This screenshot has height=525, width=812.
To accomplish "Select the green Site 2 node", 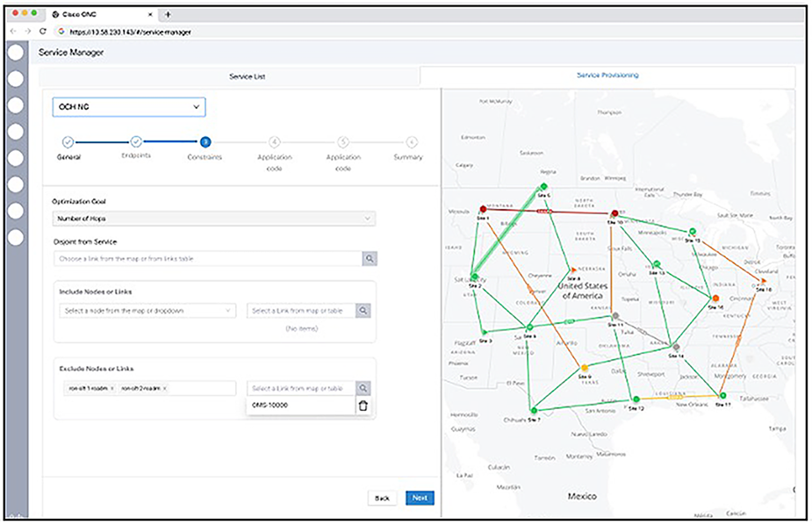I will [475, 277].
